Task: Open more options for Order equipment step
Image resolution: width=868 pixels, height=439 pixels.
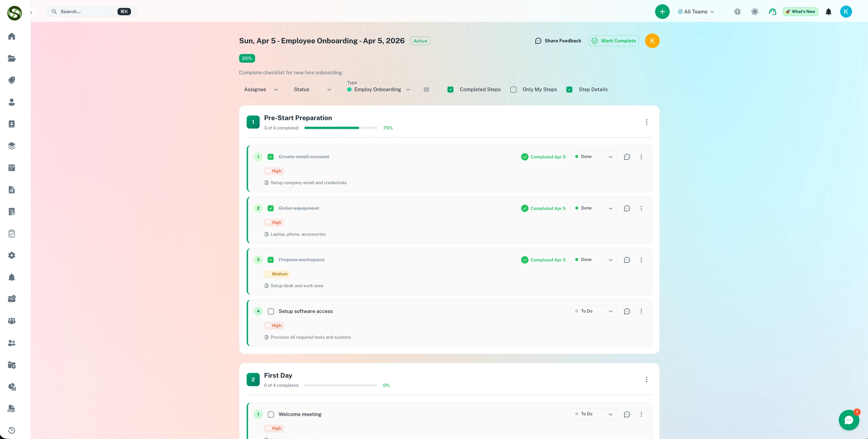Action: click(641, 208)
